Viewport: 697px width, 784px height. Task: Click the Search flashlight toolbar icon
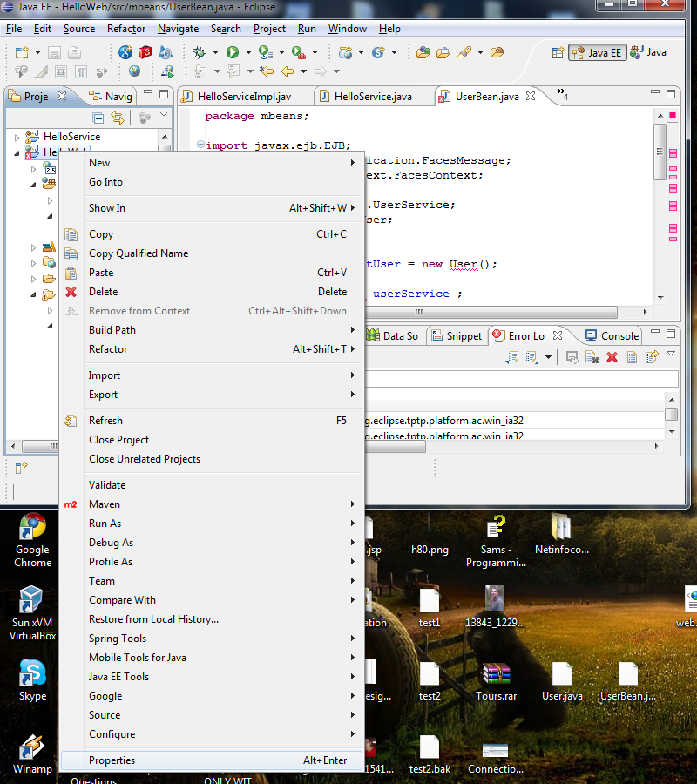point(464,52)
